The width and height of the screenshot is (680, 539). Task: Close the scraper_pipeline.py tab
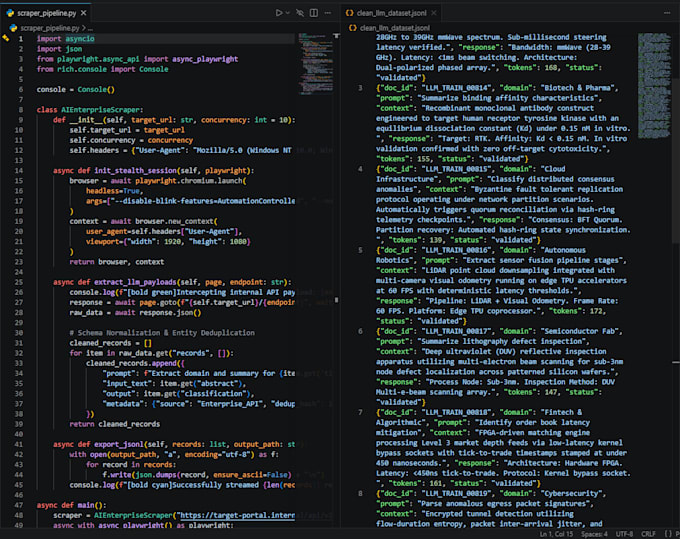click(x=83, y=13)
